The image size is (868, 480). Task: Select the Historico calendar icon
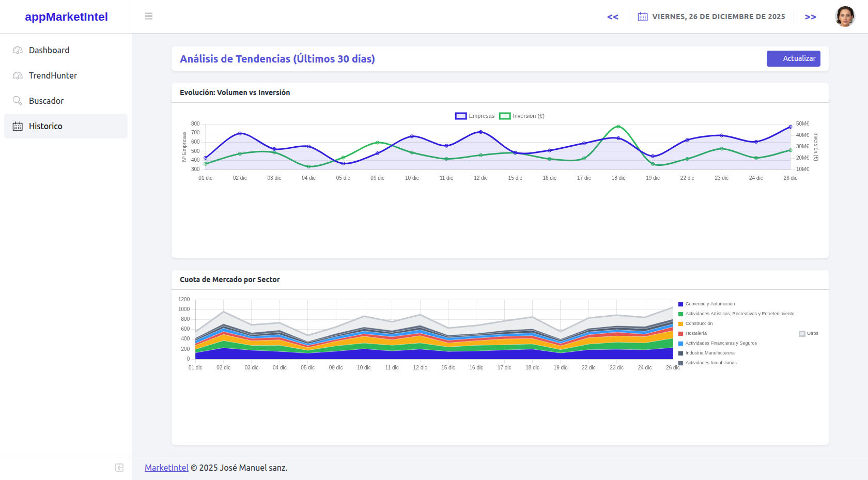pos(17,126)
